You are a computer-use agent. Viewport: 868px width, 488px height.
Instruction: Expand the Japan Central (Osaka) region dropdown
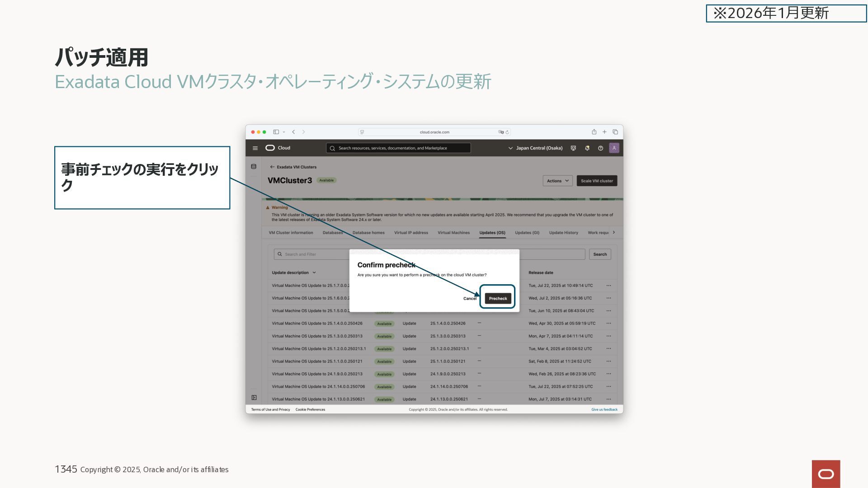point(536,148)
